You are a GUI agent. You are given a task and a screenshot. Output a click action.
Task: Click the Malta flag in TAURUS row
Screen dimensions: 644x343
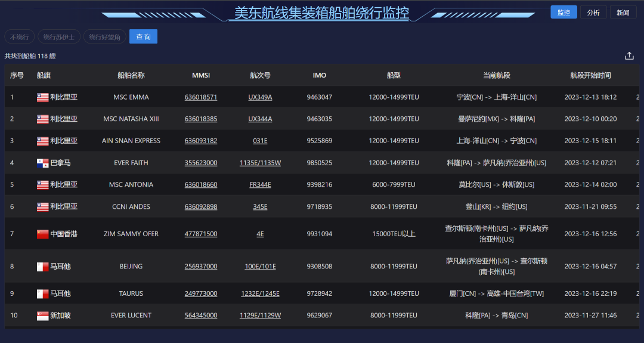click(43, 293)
